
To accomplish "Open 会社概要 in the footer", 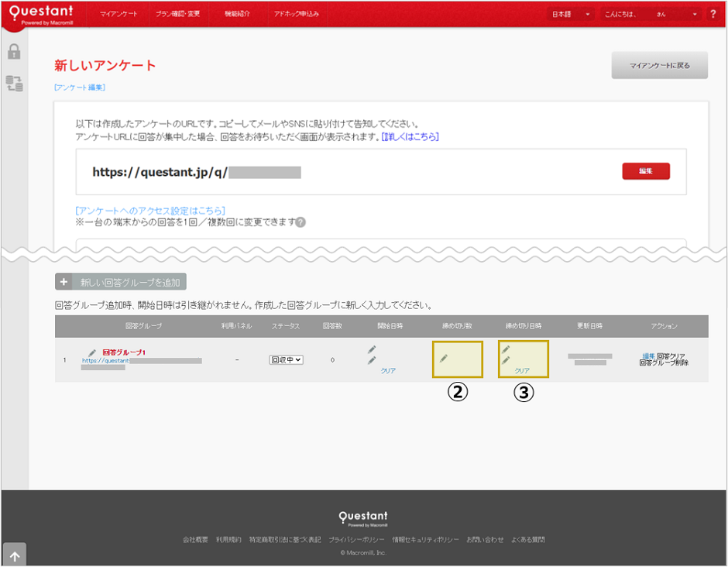I will click(195, 540).
